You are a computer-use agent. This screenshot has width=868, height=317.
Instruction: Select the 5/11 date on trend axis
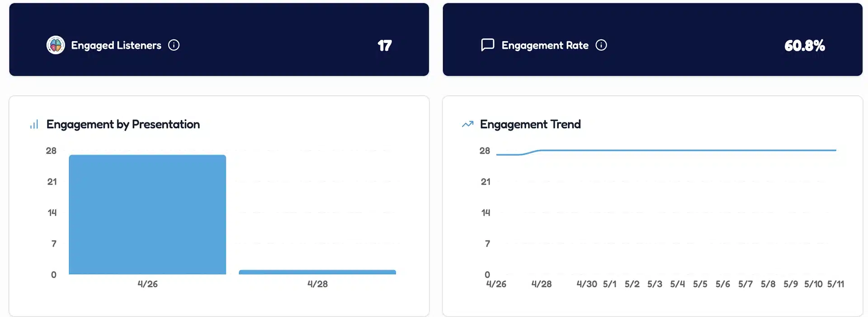pyautogui.click(x=835, y=284)
